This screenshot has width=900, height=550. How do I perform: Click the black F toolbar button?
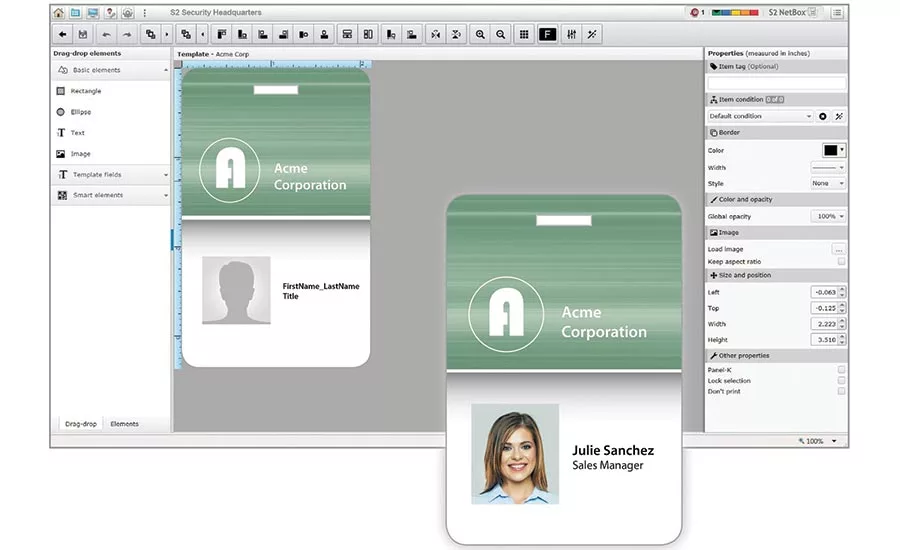[x=548, y=34]
